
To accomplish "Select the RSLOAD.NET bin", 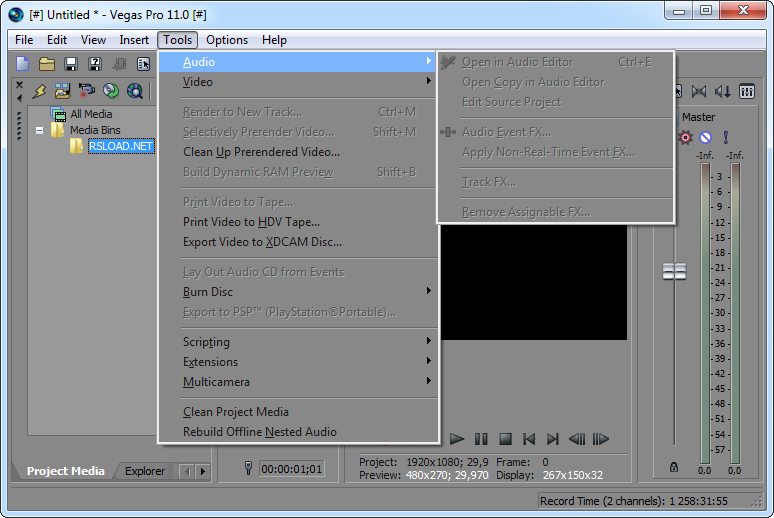I will click(x=121, y=146).
